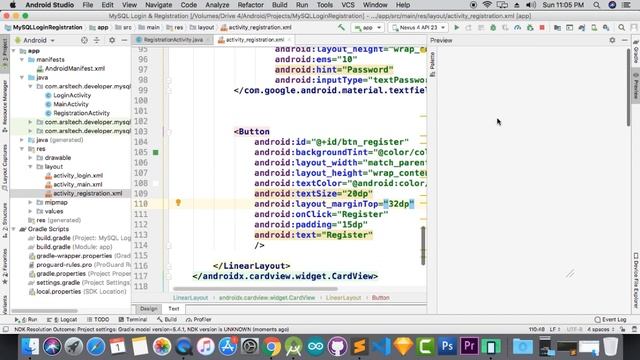Open the Refactor menu
The width and height of the screenshot is (640, 360).
(x=250, y=5)
